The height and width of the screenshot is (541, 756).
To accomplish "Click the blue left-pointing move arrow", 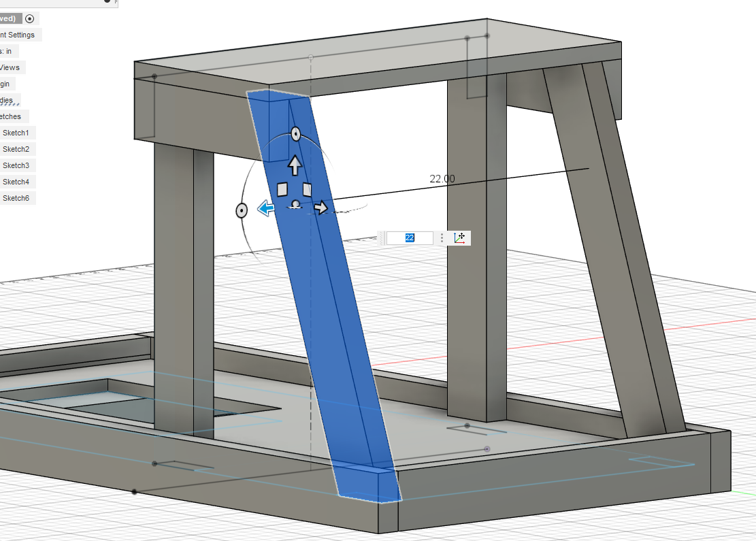I will coord(267,209).
